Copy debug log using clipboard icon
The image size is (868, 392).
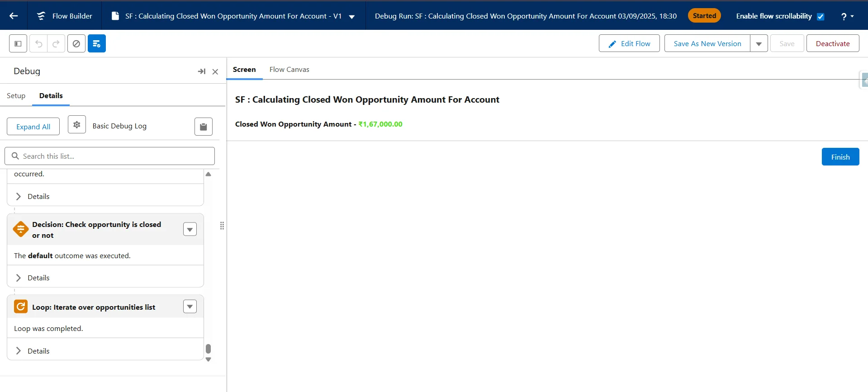point(204,127)
